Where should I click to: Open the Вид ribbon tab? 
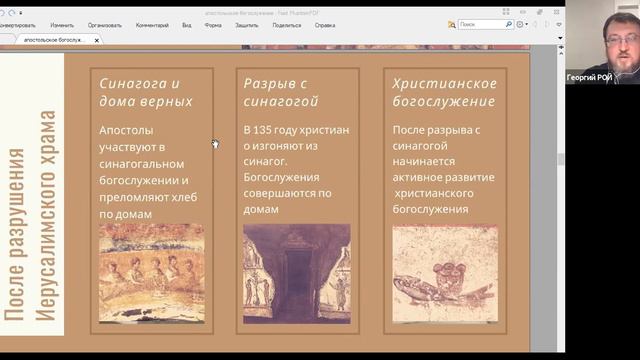tap(187, 25)
